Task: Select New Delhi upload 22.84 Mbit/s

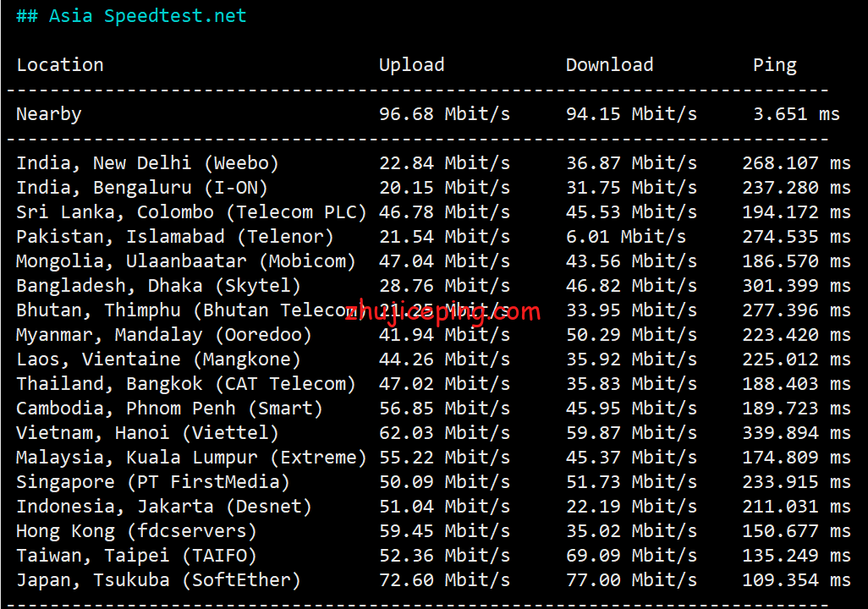Action: (x=444, y=163)
